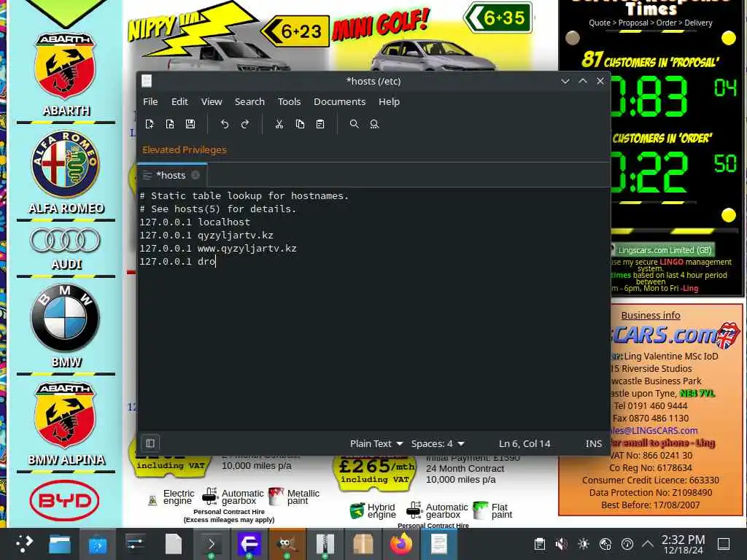The image size is (747, 560).
Task: Open Dolphin file manager from taskbar
Action: tap(60, 543)
